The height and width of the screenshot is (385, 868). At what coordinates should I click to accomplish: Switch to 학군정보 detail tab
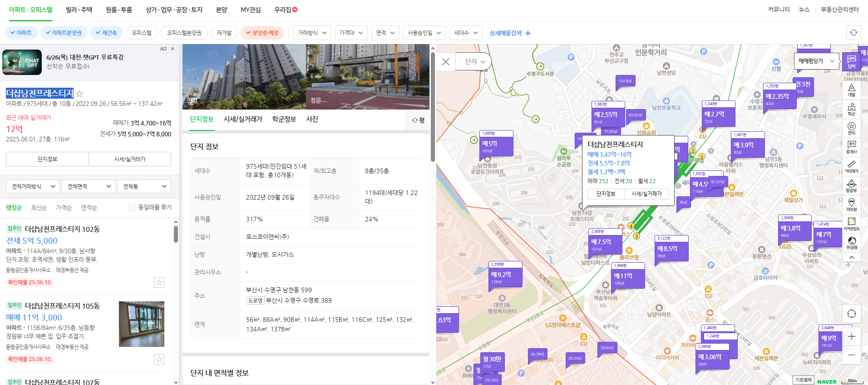pyautogui.click(x=284, y=119)
